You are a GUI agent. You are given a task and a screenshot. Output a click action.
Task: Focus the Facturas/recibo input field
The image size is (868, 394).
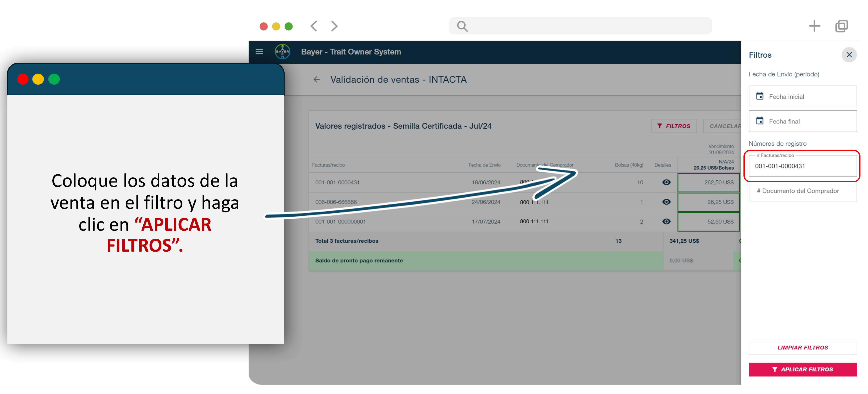[x=802, y=166]
